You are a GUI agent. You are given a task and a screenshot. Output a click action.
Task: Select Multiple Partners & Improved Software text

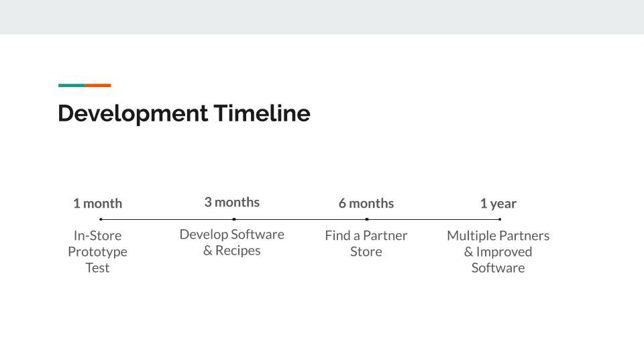[498, 251]
